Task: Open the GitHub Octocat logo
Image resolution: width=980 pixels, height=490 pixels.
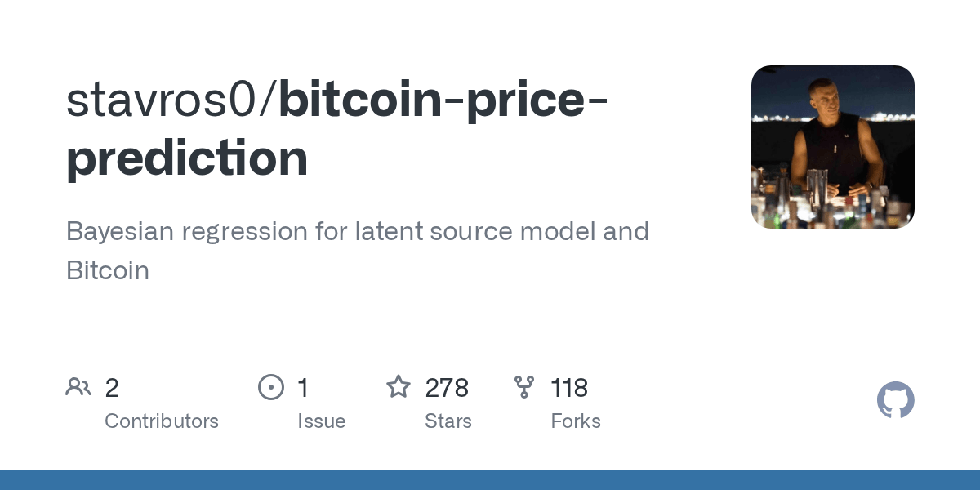Action: click(x=895, y=401)
